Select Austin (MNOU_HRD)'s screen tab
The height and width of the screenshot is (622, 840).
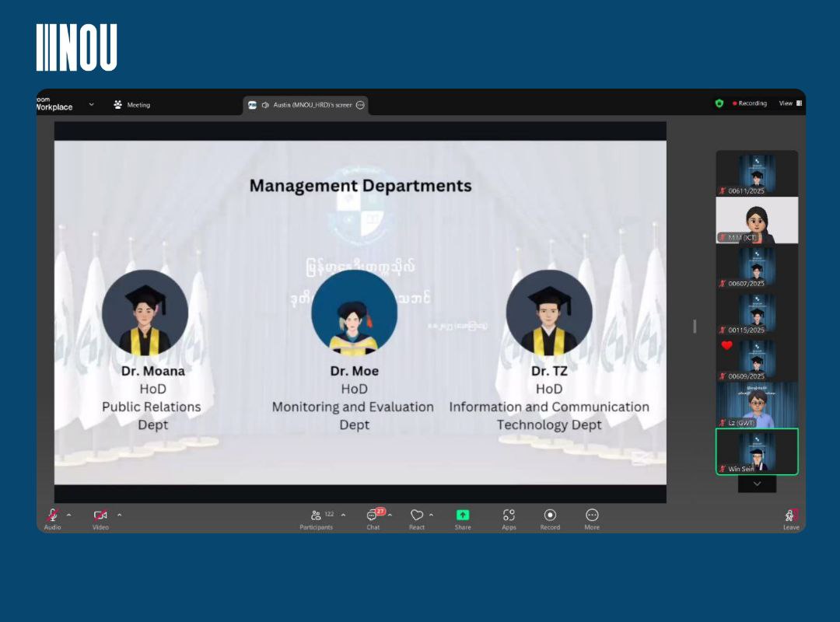(306, 105)
